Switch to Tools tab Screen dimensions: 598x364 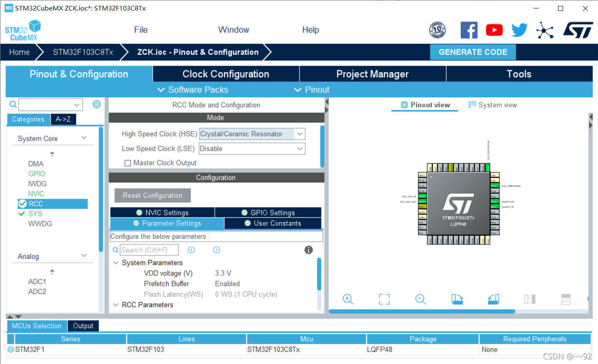click(x=519, y=74)
